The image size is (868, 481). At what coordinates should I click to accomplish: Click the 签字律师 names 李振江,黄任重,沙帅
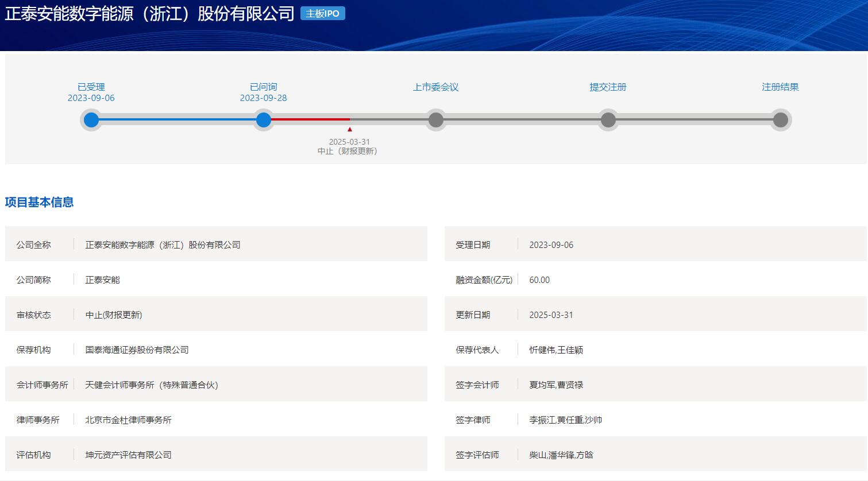tap(566, 420)
